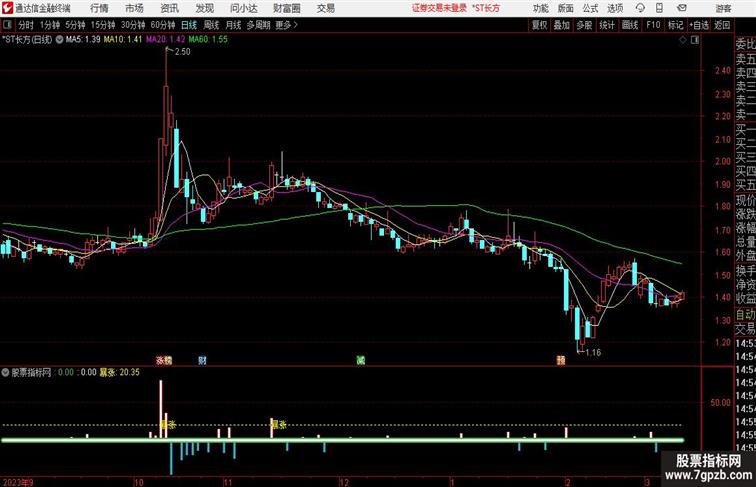The width and height of the screenshot is (756, 487).
Task: Click the 证券交易未登录 login status text
Action: [x=439, y=8]
